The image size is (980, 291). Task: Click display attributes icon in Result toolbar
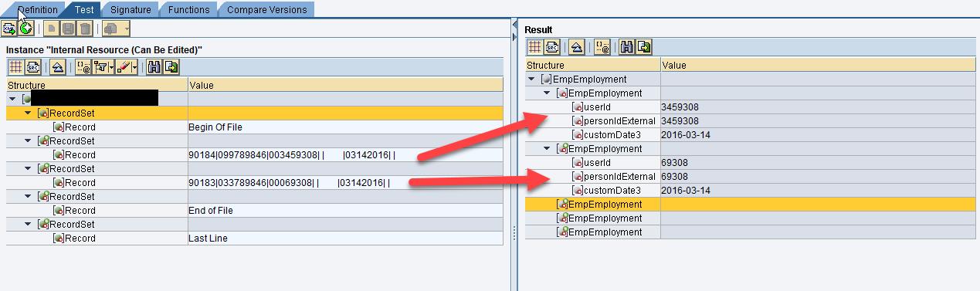coord(602,47)
